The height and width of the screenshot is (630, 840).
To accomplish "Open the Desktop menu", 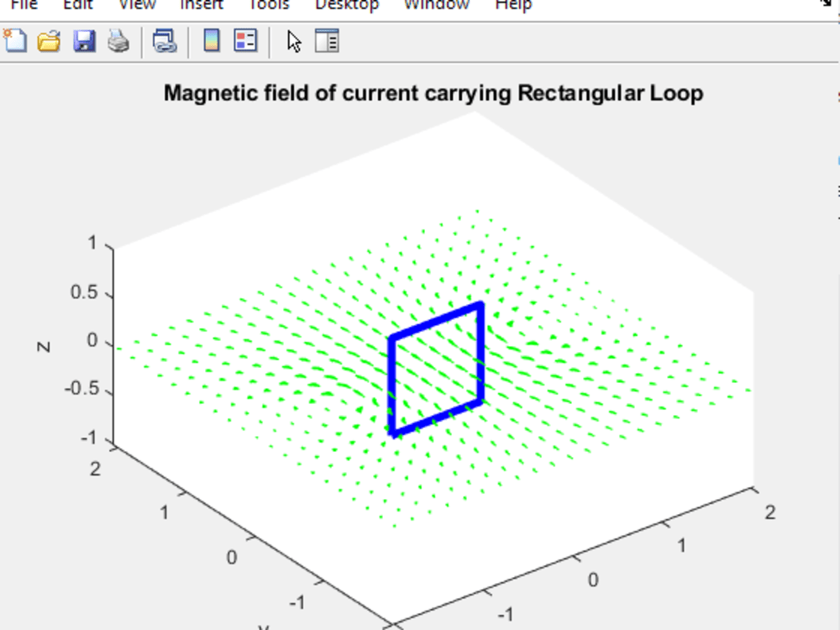I will (x=347, y=5).
